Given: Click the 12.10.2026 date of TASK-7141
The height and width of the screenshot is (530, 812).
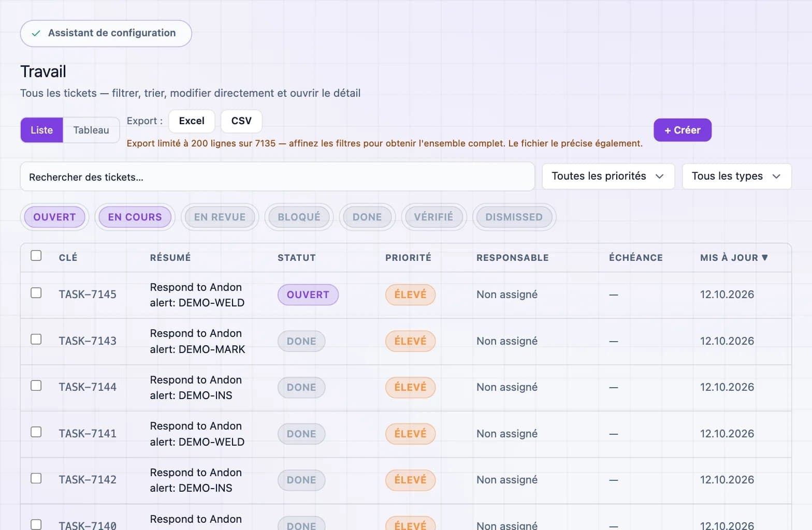Looking at the screenshot, I should coord(727,434).
